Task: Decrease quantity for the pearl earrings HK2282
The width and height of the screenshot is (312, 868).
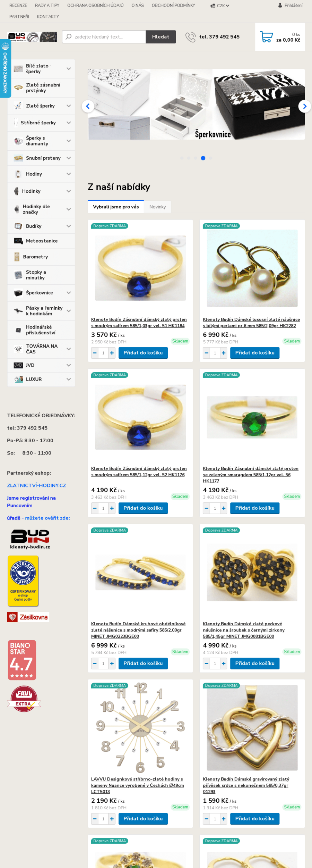Action: [206, 353]
